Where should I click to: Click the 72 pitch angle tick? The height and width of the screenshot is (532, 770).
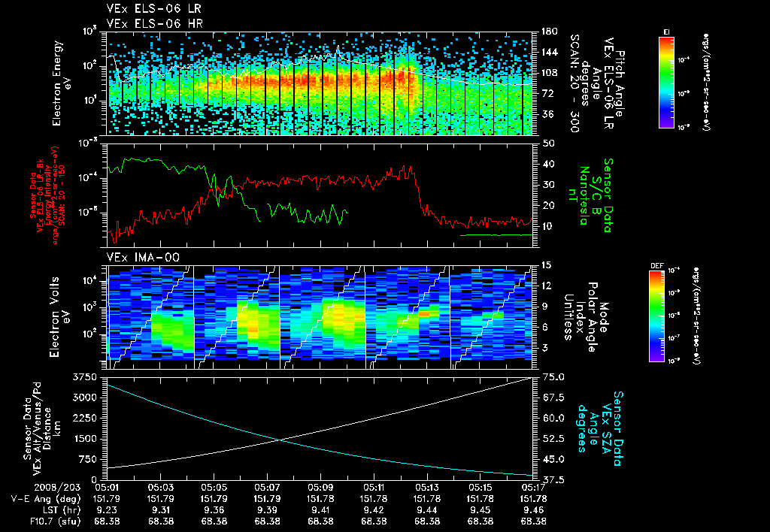point(547,93)
